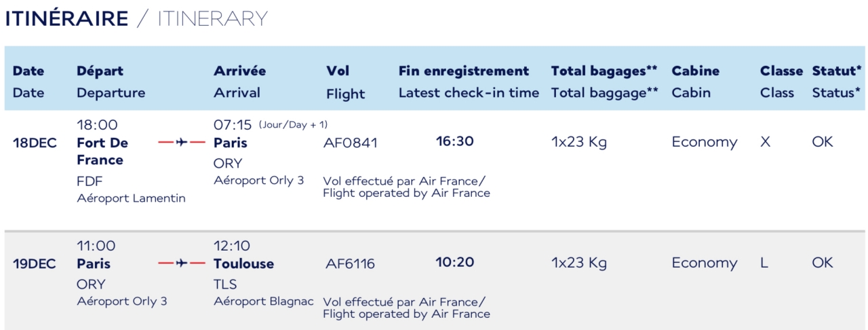
Task: Click the Statut / Status column header
Action: pos(837,81)
